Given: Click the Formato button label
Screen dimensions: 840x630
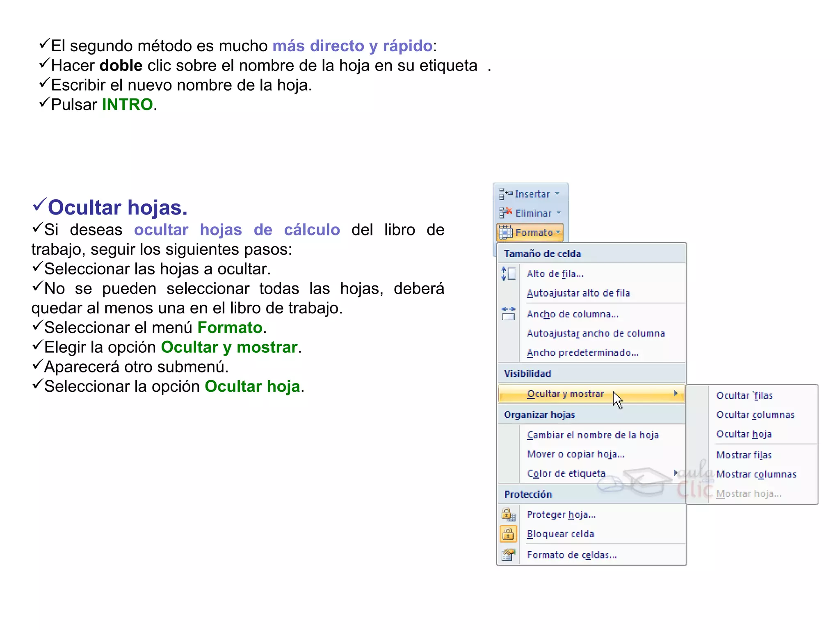Looking at the screenshot, I should tap(534, 233).
